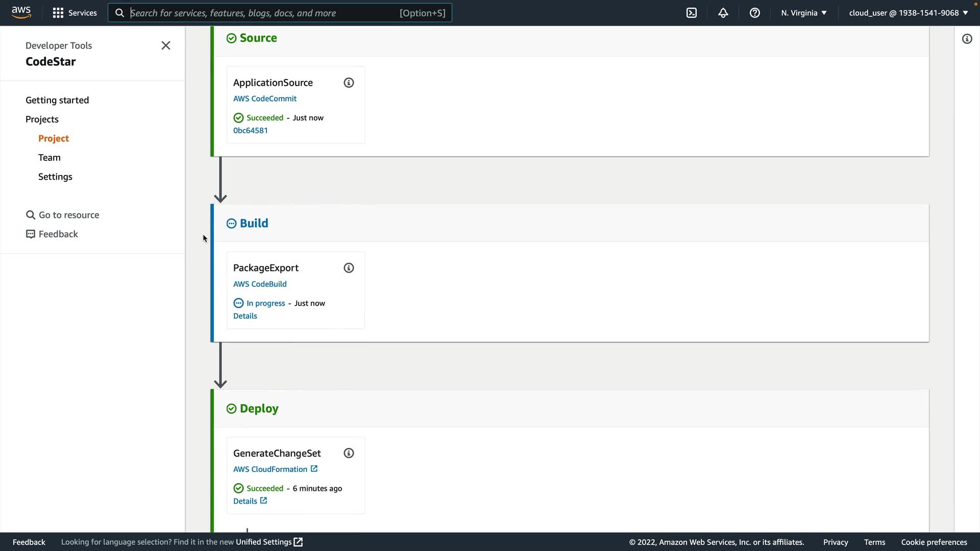This screenshot has width=980, height=551.
Task: Open Details link under PackageExport
Action: point(245,316)
